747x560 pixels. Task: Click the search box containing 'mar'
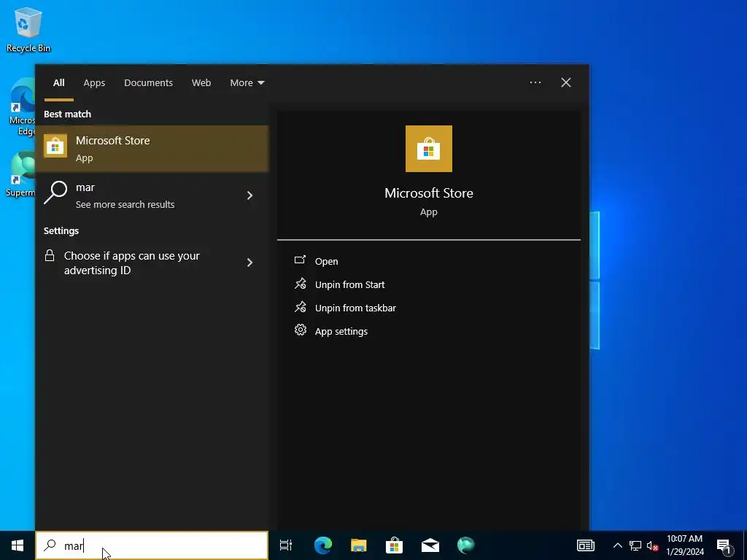click(152, 545)
